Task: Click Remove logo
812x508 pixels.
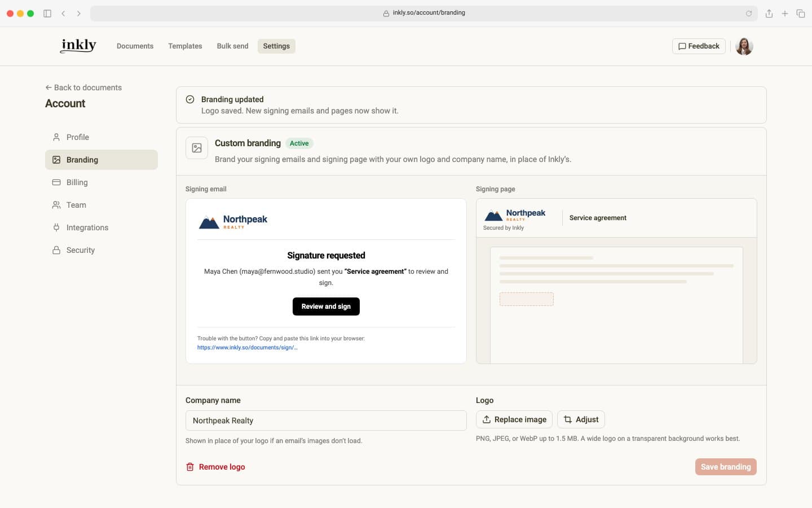Action: (x=215, y=467)
